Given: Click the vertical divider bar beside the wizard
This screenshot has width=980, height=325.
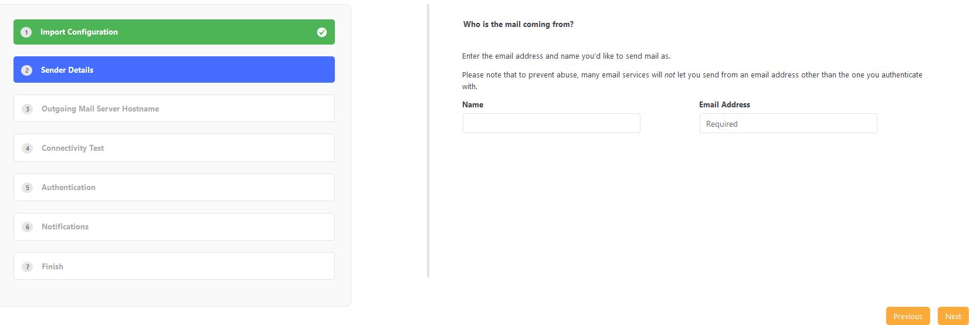Looking at the screenshot, I should [428, 141].
